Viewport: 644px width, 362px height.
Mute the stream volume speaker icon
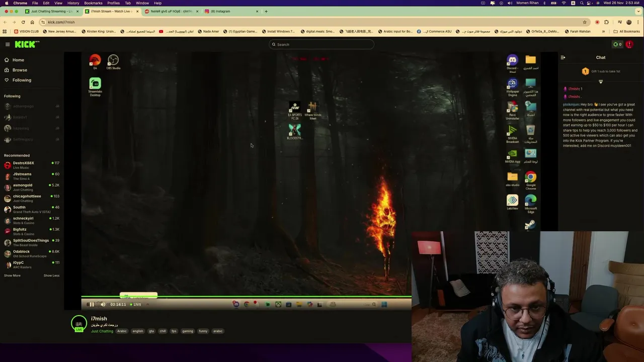click(103, 304)
